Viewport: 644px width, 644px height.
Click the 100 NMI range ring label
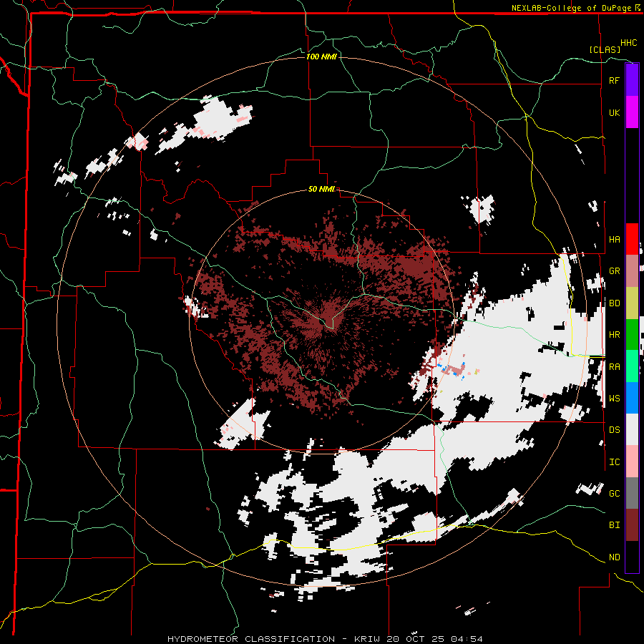[321, 57]
